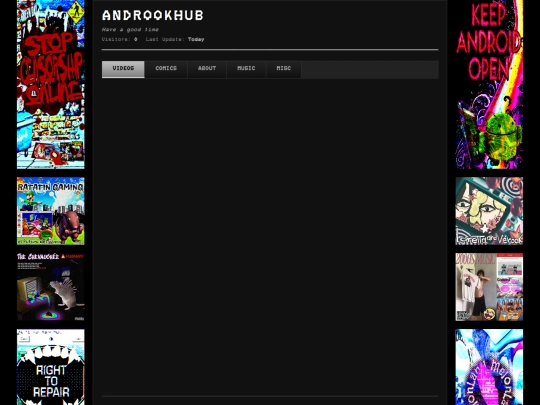Click the ANDROOKHUB site title

coord(153,15)
